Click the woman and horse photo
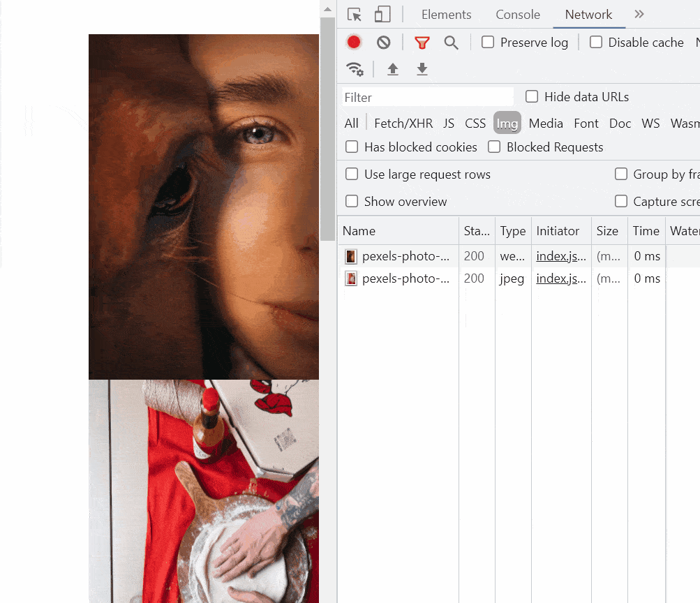This screenshot has height=603, width=700. (204, 207)
